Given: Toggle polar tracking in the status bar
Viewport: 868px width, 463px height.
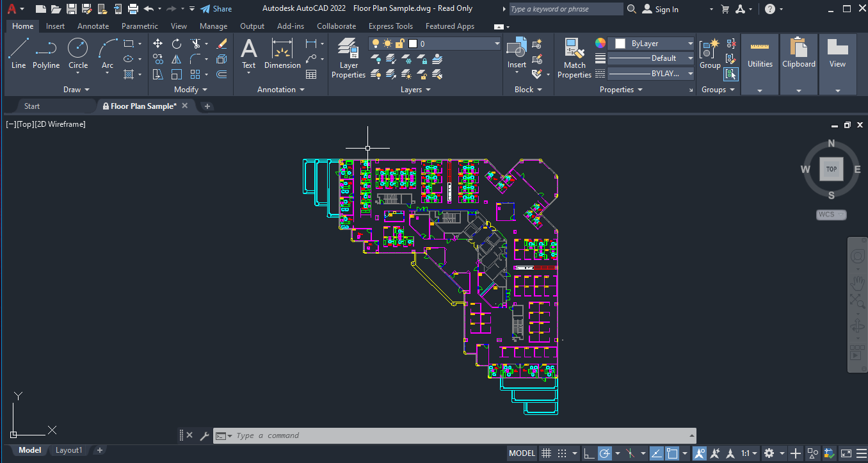Looking at the screenshot, I should [605, 453].
